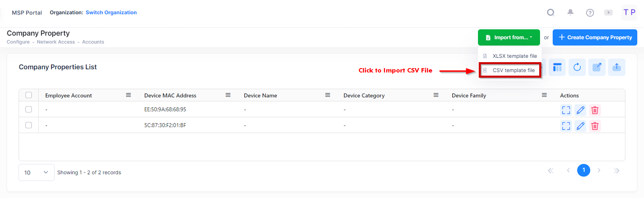This screenshot has height=198, width=644.
Task: Delete the 5C:87:30:F2:01:BF device row
Action: point(595,126)
